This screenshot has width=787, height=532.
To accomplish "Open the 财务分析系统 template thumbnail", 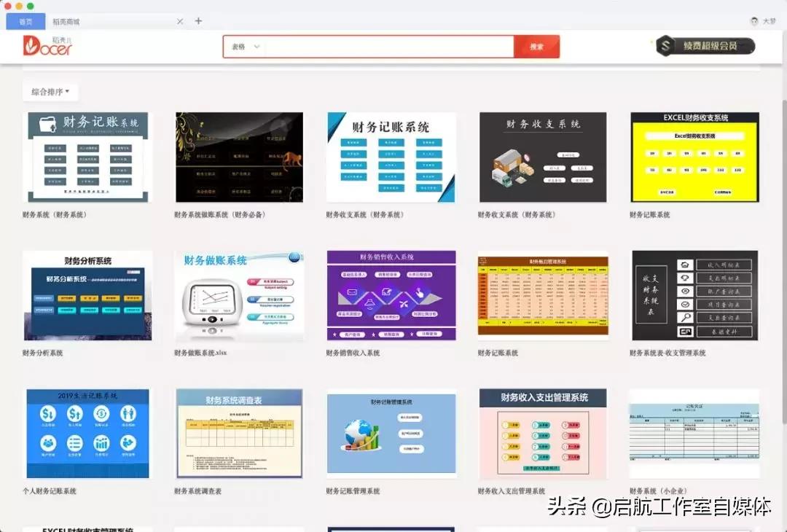I will coord(86,295).
